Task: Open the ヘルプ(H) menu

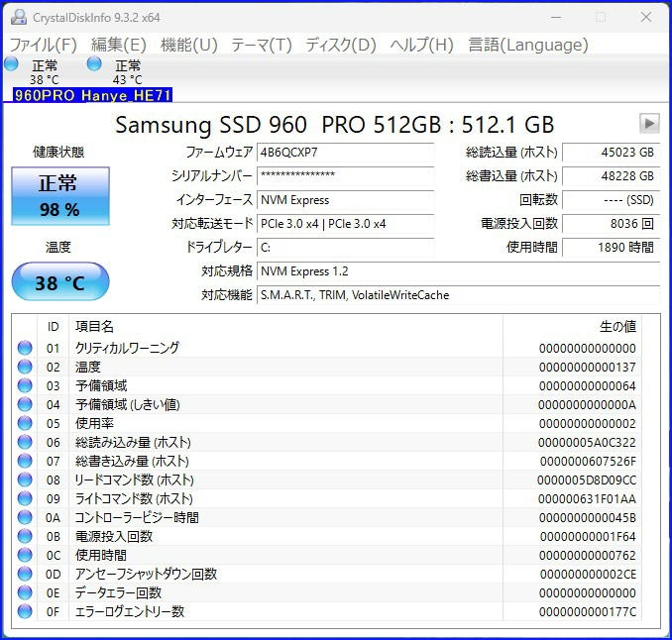Action: pos(421,45)
